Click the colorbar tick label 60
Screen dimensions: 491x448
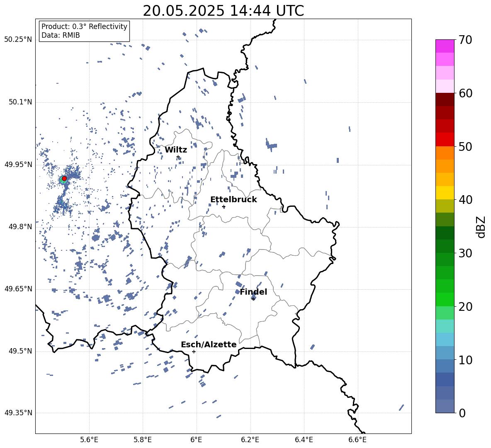pos(465,93)
